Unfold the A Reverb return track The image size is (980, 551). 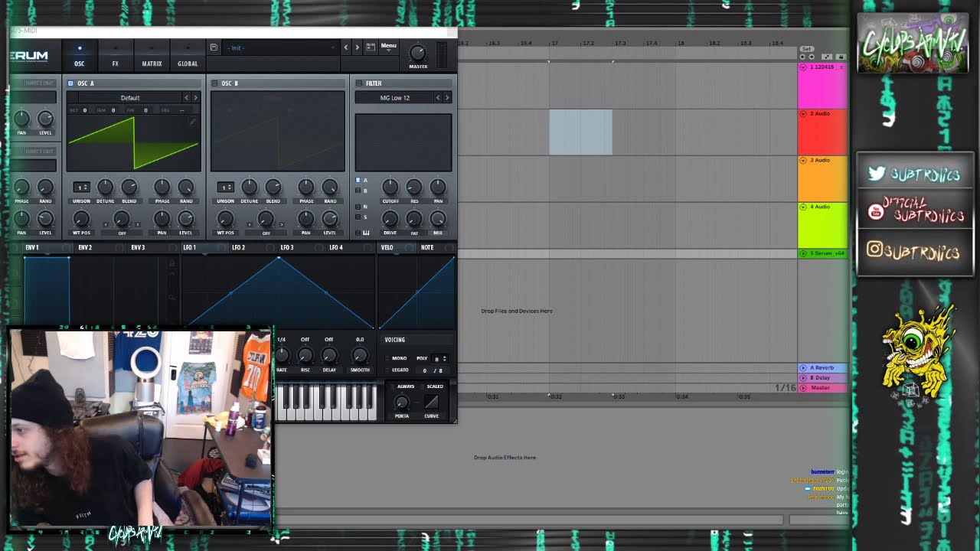point(803,368)
